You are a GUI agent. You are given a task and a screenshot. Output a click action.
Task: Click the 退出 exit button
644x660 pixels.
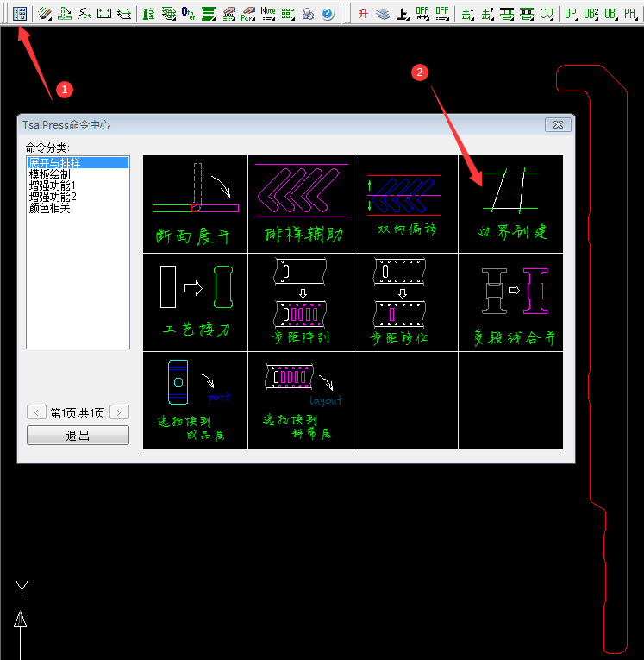(x=78, y=435)
